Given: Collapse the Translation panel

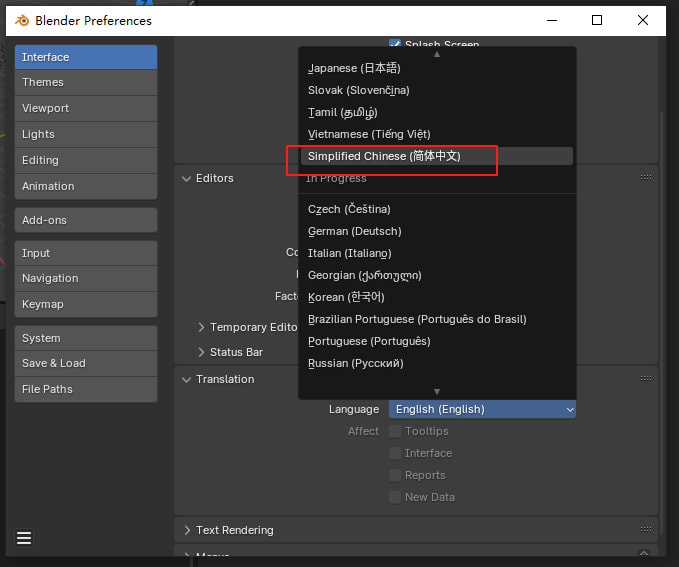Looking at the screenshot, I should [x=187, y=379].
